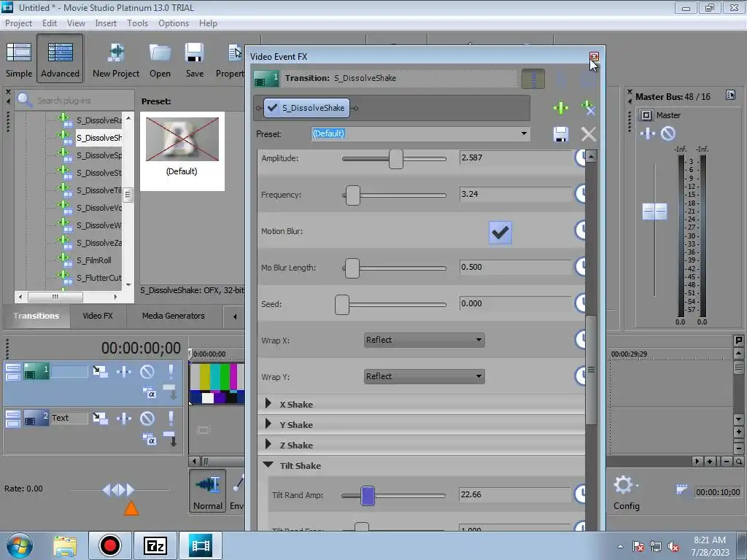Open the Preset dropdown list
Screen dimensions: 747x560
(x=524, y=134)
